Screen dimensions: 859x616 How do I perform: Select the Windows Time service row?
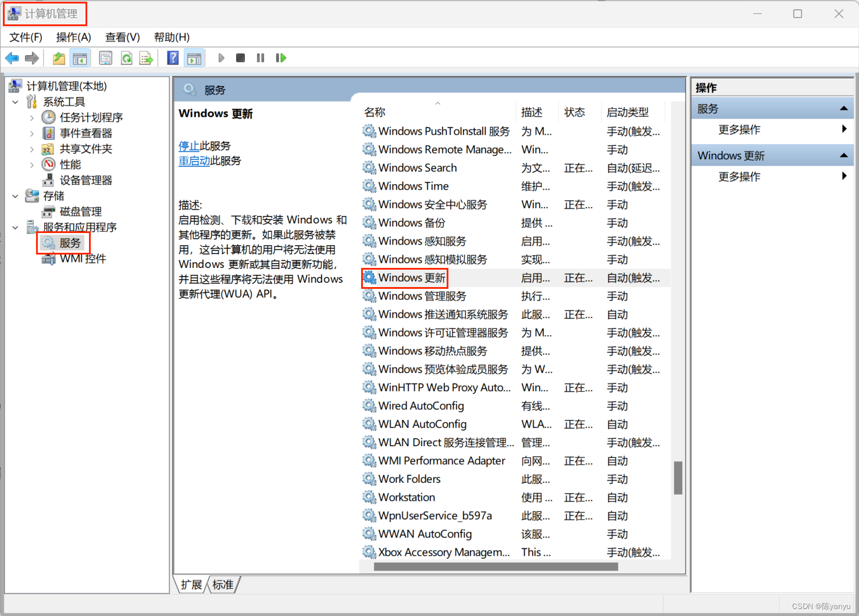click(515, 186)
